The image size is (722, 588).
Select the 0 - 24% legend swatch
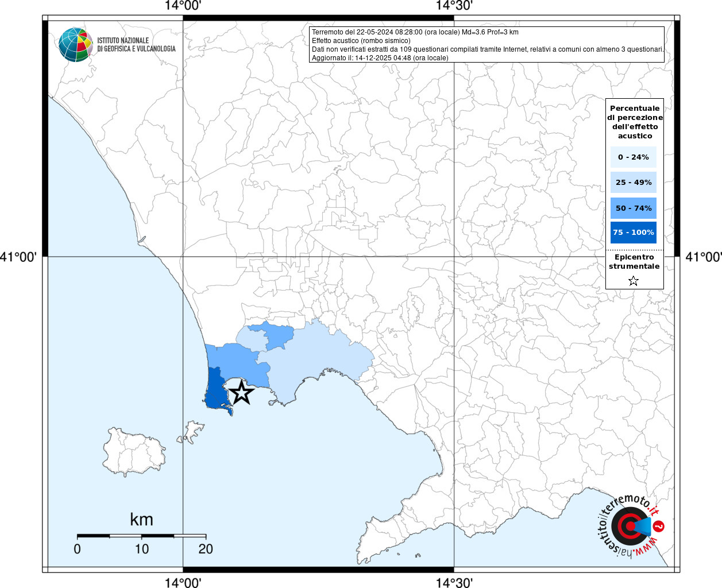tap(634, 157)
